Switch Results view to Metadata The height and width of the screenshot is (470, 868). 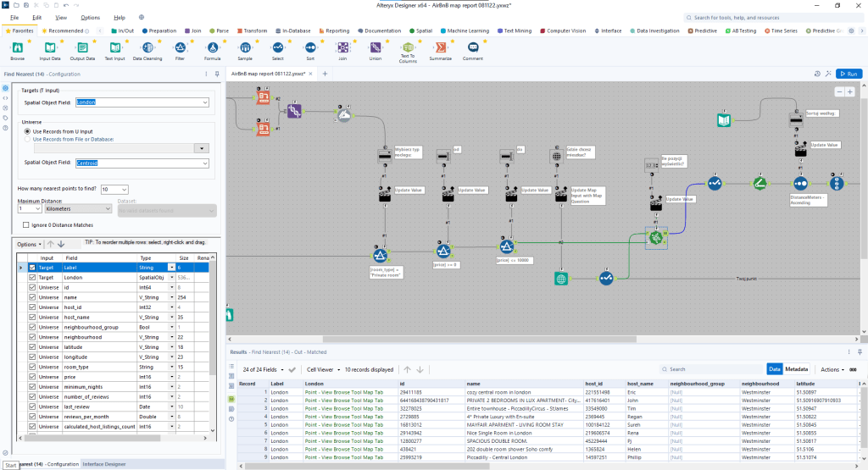point(796,369)
